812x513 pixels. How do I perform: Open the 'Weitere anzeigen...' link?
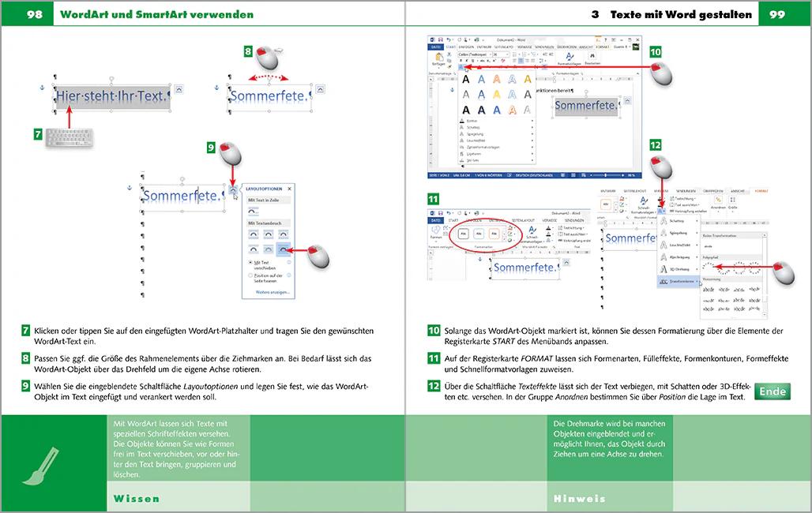click(x=273, y=292)
